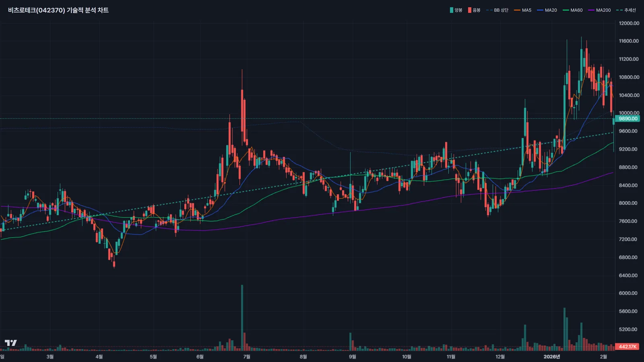The image size is (644, 362).
Task: Click the 12000.00 price axis label
Action: pyautogui.click(x=629, y=23)
